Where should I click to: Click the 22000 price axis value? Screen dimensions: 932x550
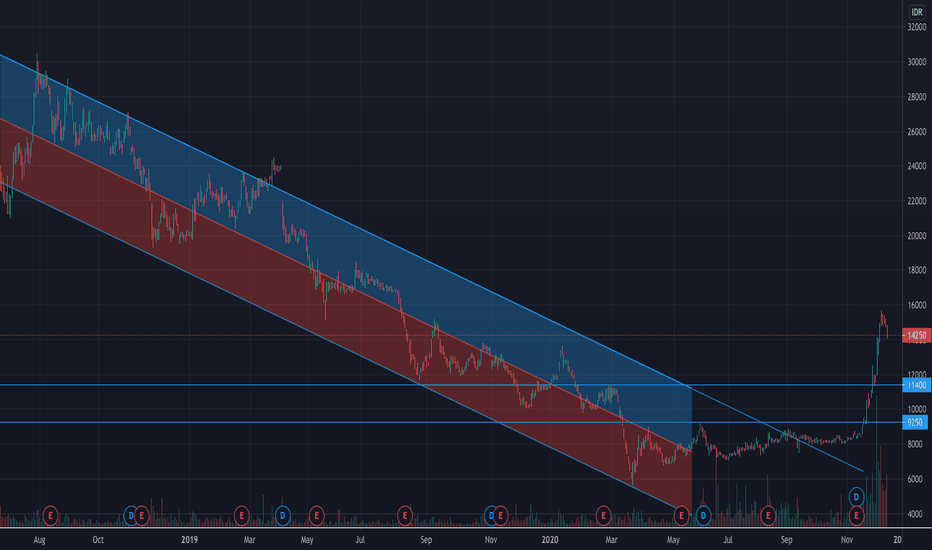(x=917, y=201)
